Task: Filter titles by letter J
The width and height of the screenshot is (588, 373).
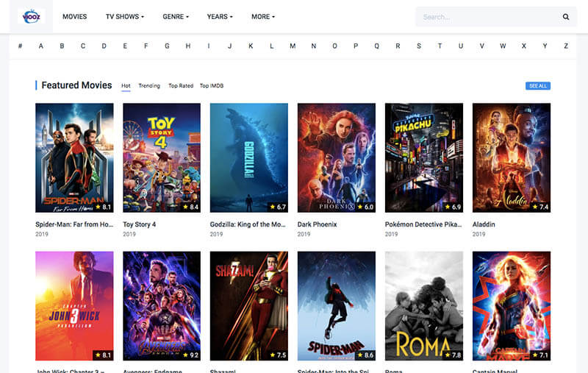Action: [x=230, y=46]
